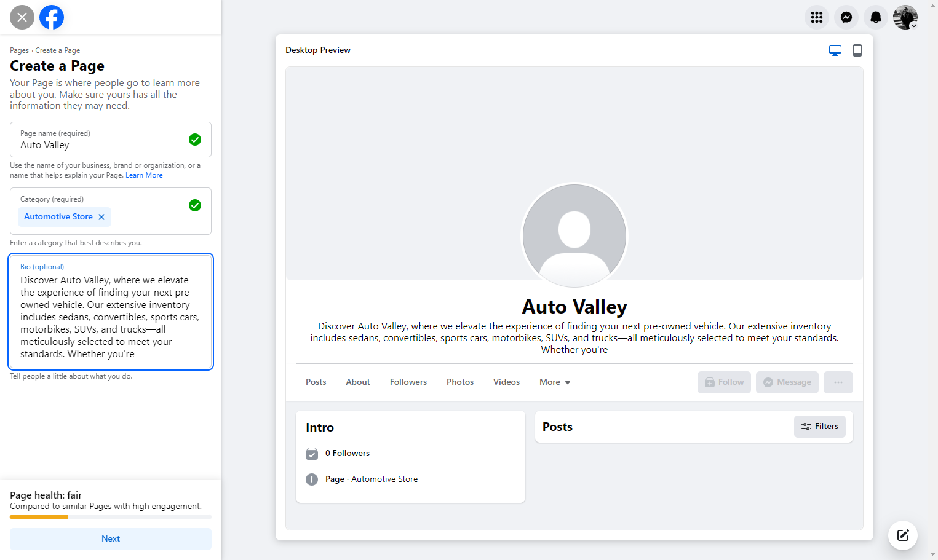
Task: Click the Intro heading
Action: 320,427
